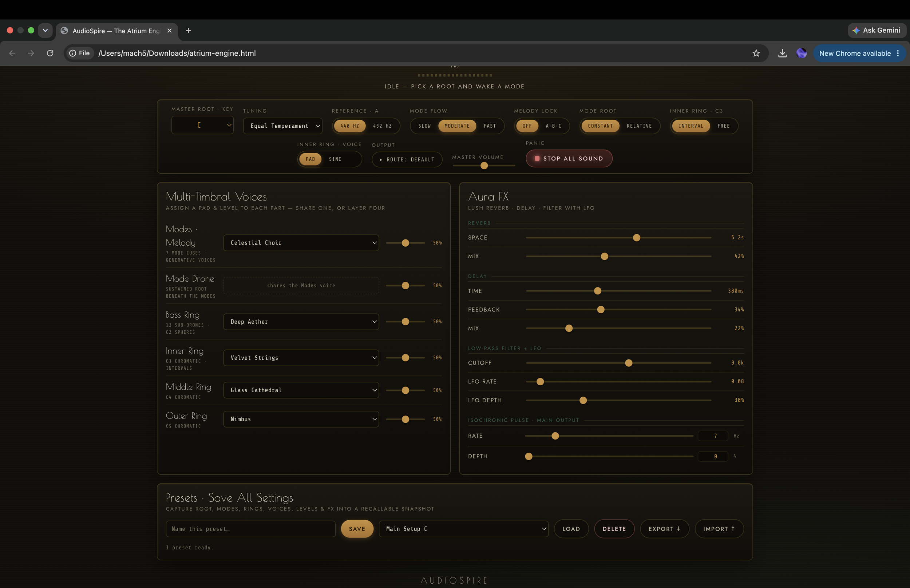Screen dimensions: 910x588
Task: Click the Save preset button
Action: click(x=357, y=529)
